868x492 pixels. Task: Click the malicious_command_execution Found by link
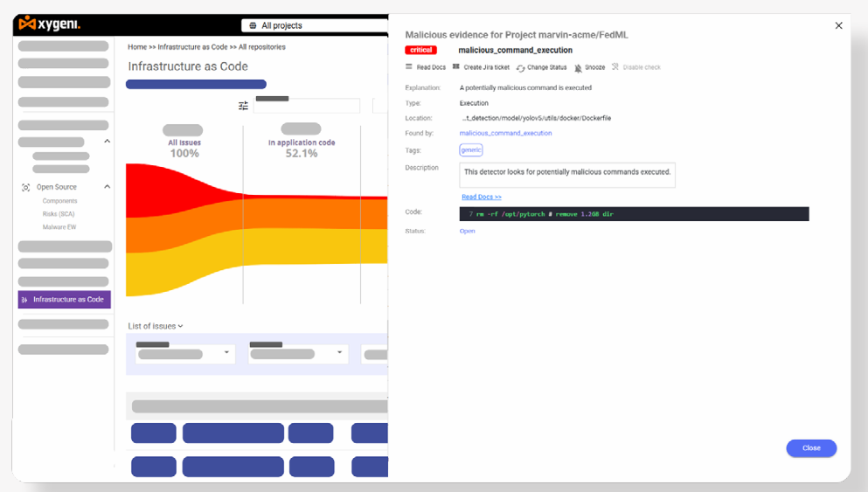(x=505, y=134)
